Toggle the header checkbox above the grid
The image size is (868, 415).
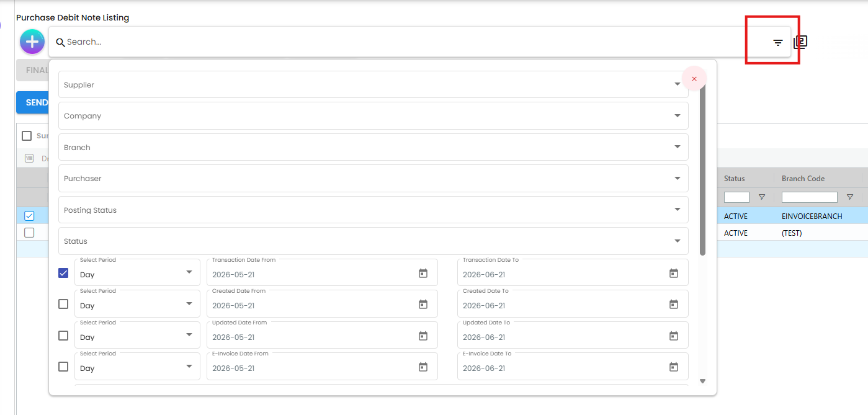pyautogui.click(x=27, y=136)
